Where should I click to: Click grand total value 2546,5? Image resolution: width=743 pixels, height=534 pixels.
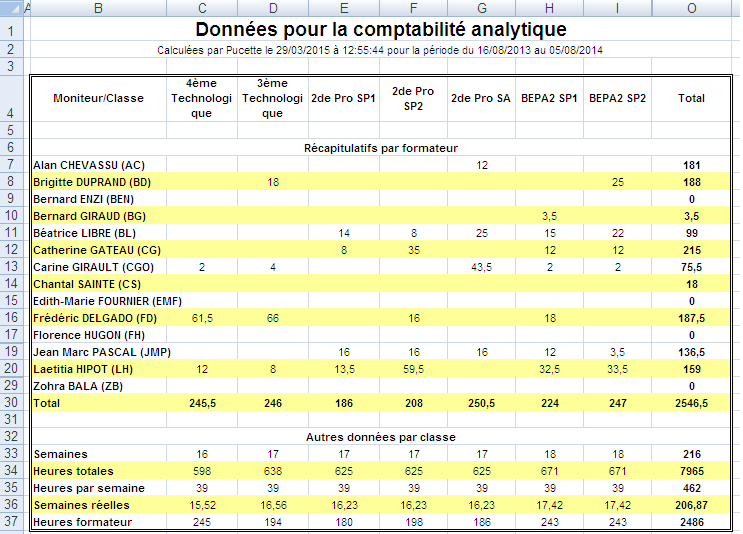point(691,403)
